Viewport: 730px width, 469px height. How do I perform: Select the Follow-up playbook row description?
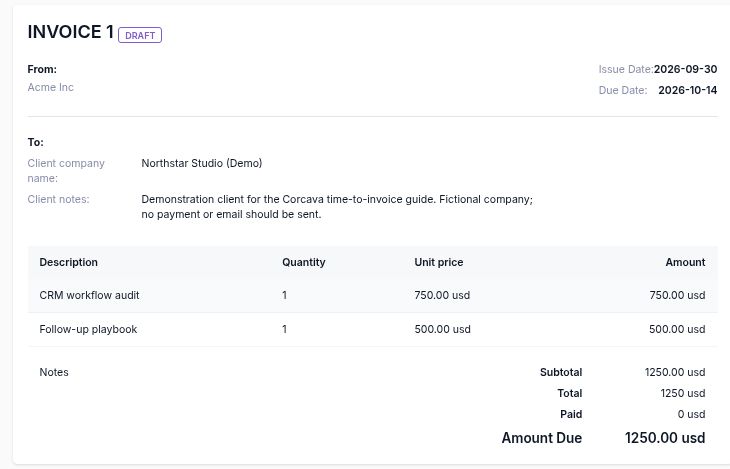click(88, 329)
